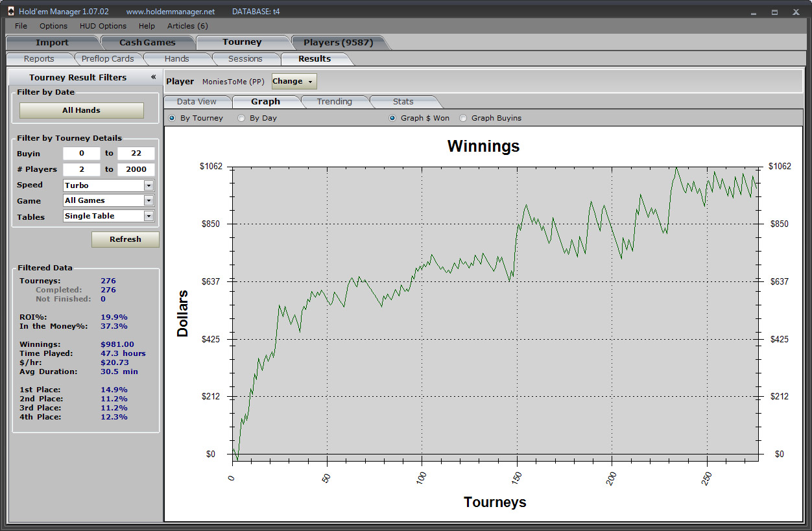This screenshot has width=812, height=531.
Task: Click the maximum # Players field
Action: coord(136,169)
